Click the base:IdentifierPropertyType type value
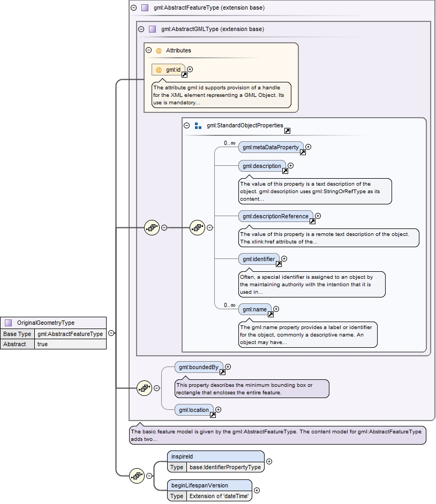 [225, 467]
